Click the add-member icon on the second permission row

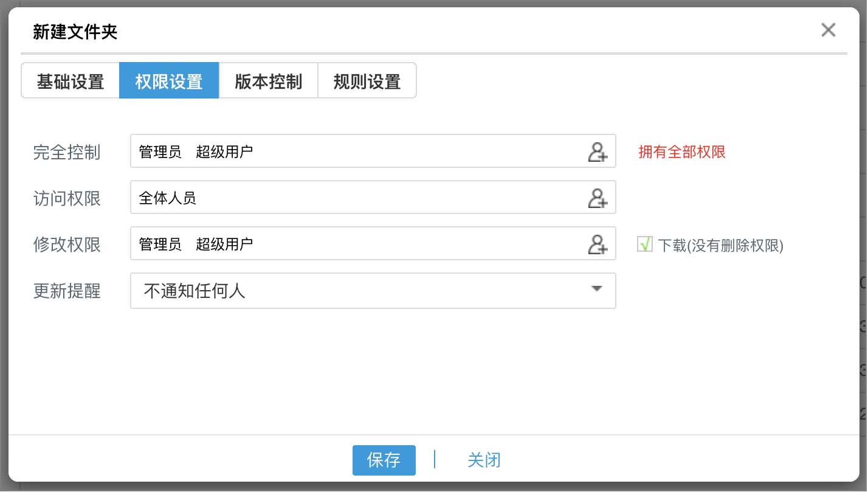pyautogui.click(x=599, y=198)
